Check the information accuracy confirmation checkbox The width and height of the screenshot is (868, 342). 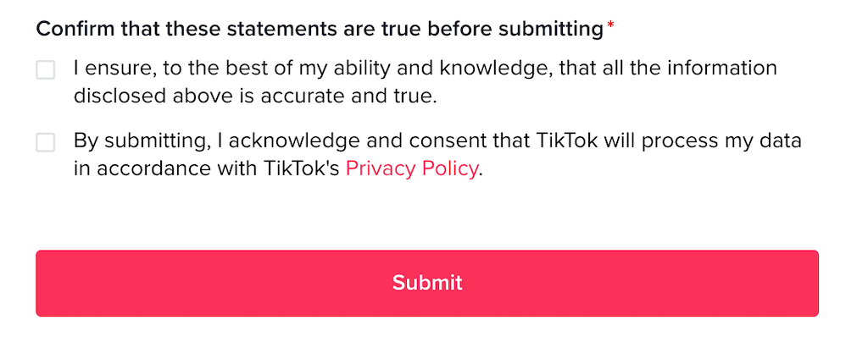point(46,69)
